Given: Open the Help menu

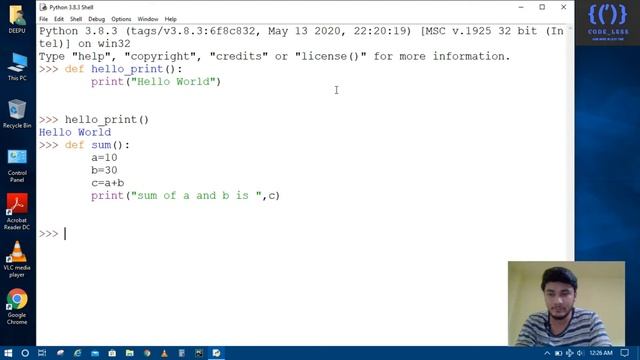Looking at the screenshot, I should pyautogui.click(x=171, y=19).
